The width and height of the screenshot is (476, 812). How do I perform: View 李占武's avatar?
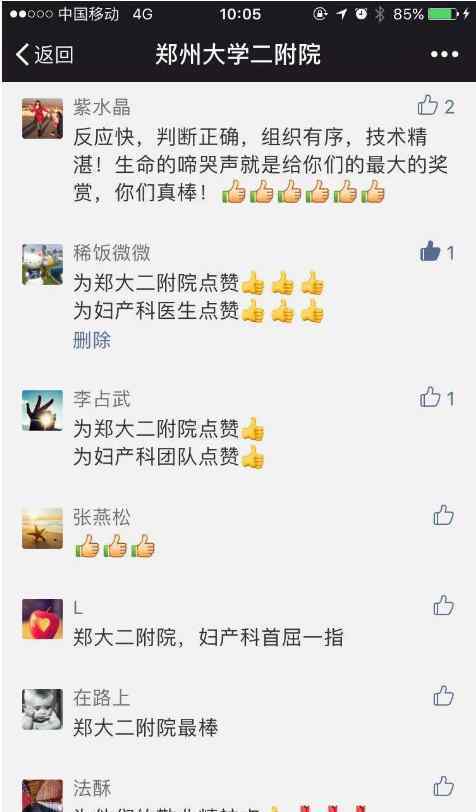pos(42,411)
